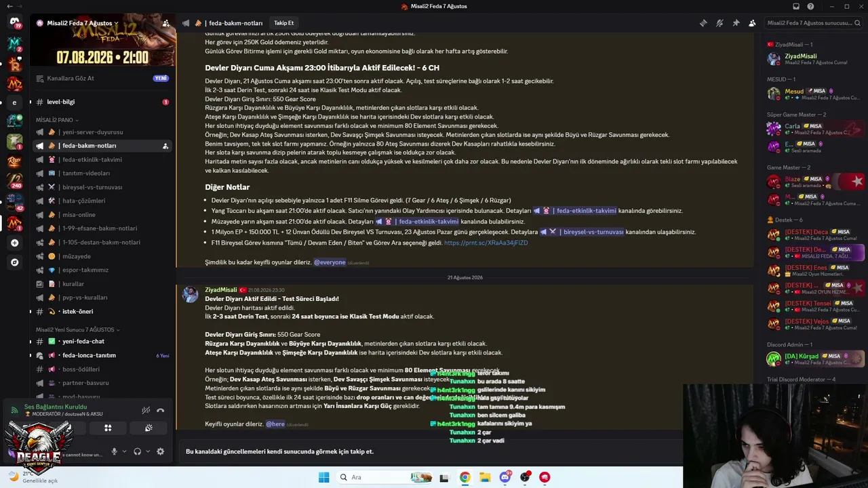Open Discord from the taskbar

(505, 477)
